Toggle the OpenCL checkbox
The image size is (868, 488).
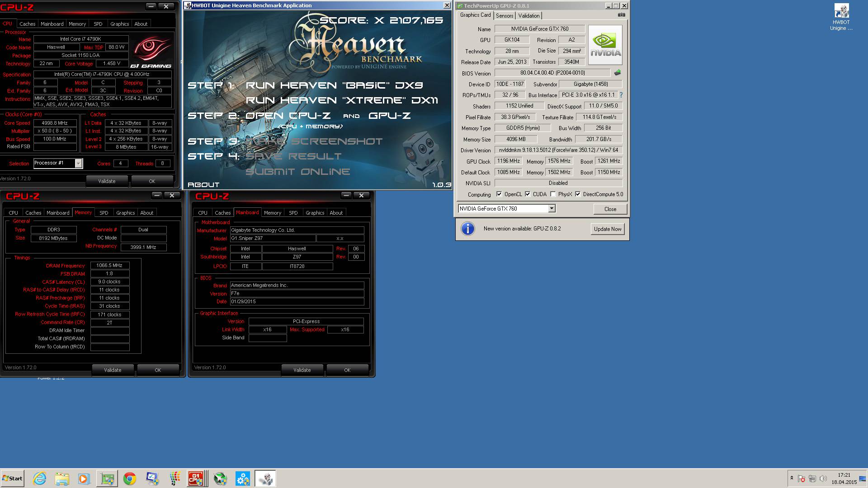point(499,194)
